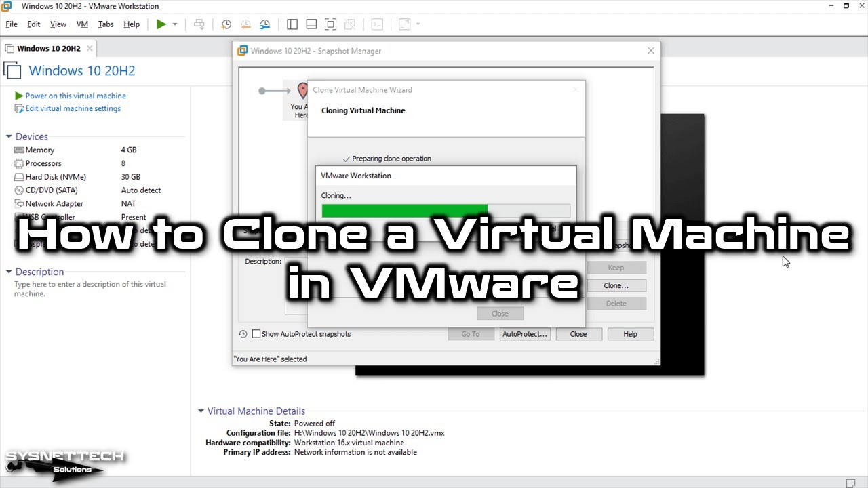The width and height of the screenshot is (868, 488).
Task: Open the Edit menu
Action: tap(34, 24)
